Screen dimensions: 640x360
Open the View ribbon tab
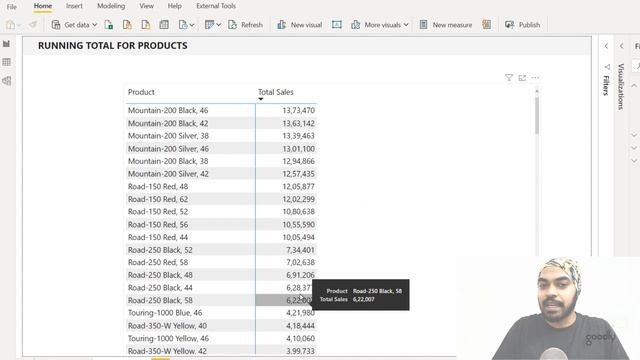click(x=147, y=6)
